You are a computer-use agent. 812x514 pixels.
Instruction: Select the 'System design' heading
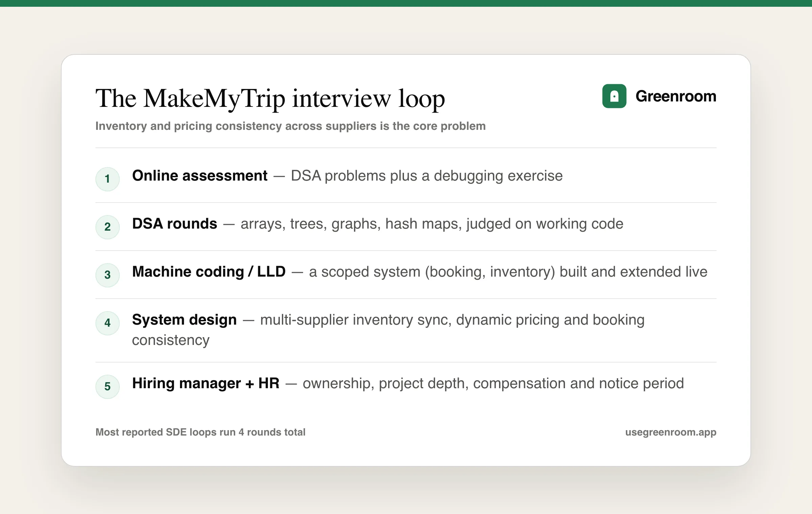tap(184, 320)
